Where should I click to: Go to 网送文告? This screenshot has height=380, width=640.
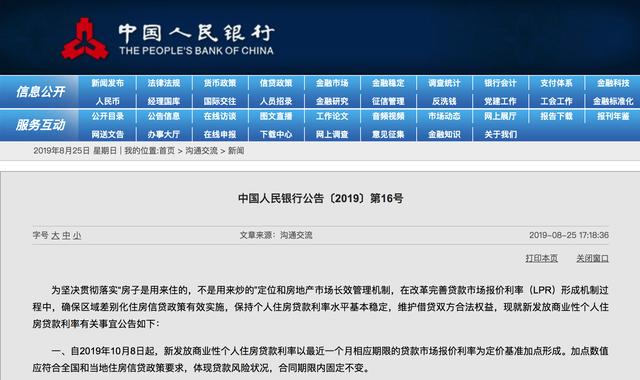point(108,134)
